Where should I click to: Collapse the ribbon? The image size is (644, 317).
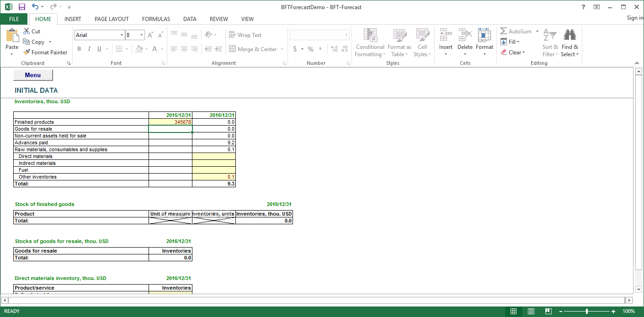coord(637,63)
